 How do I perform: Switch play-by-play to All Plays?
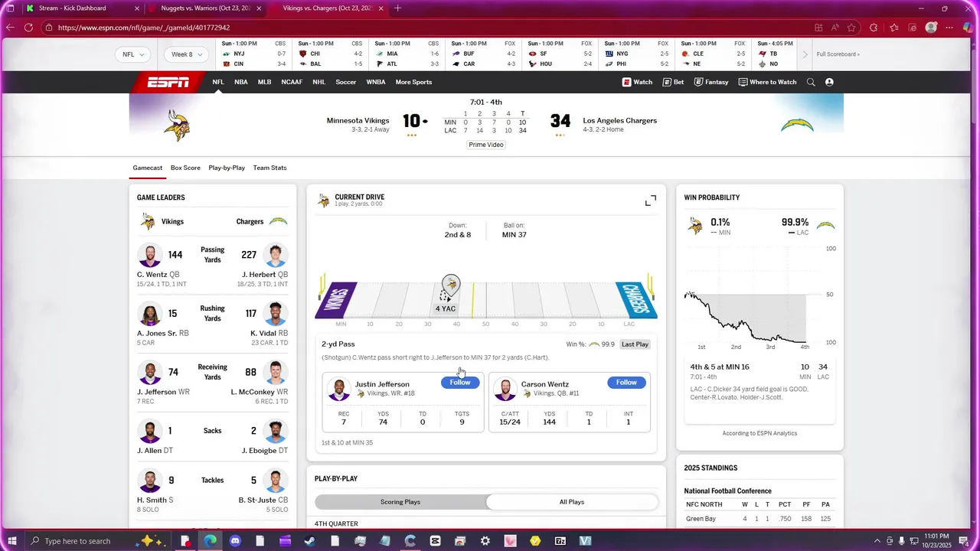[572, 502]
